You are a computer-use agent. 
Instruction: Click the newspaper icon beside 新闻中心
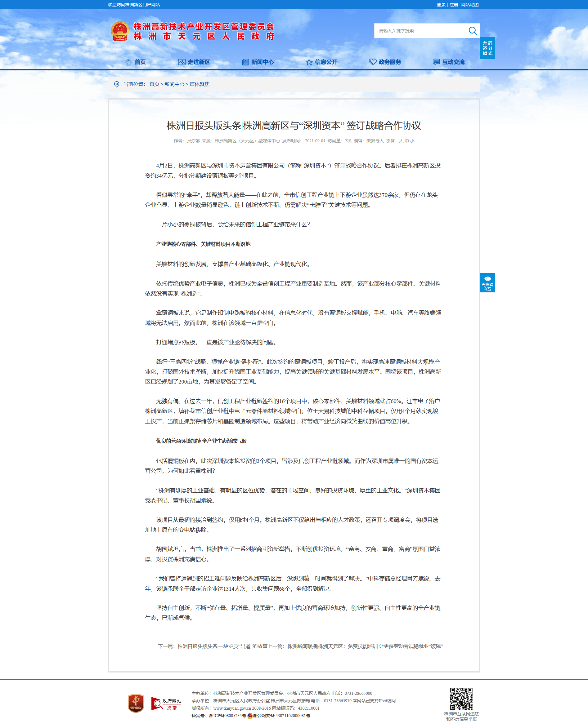point(245,62)
